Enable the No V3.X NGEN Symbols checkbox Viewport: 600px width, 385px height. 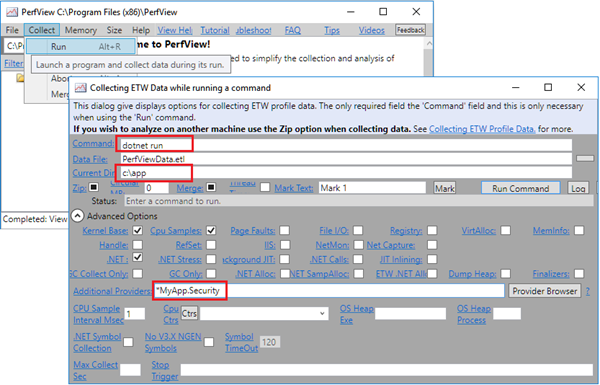[x=209, y=342]
